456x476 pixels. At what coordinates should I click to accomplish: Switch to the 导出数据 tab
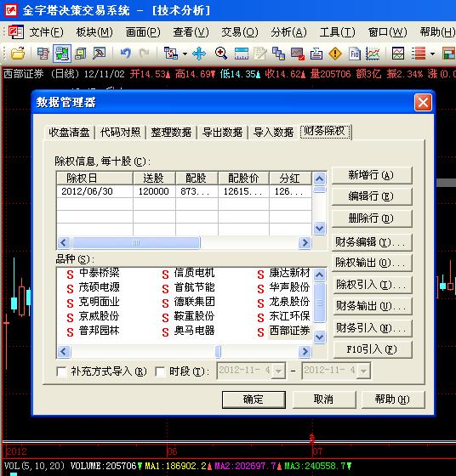222,133
